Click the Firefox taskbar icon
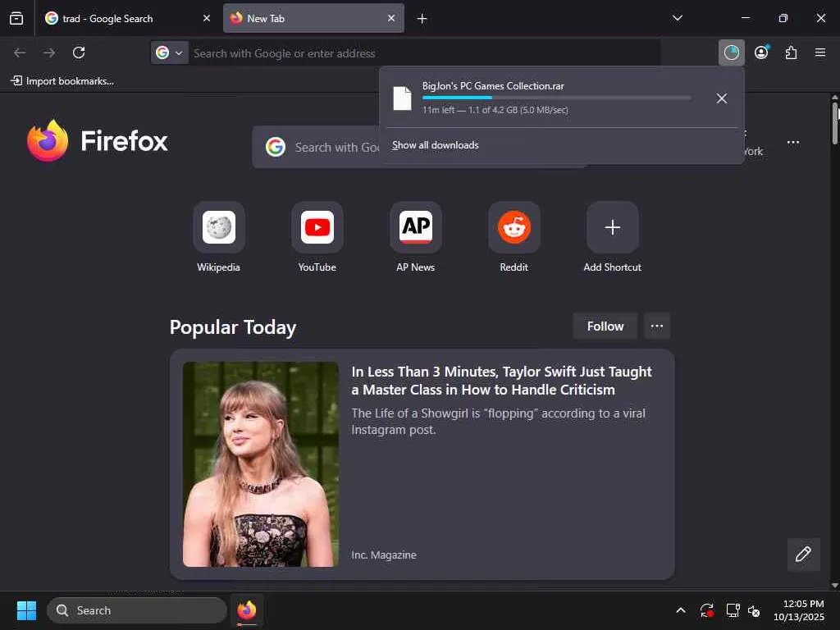The height and width of the screenshot is (630, 840). (x=247, y=610)
